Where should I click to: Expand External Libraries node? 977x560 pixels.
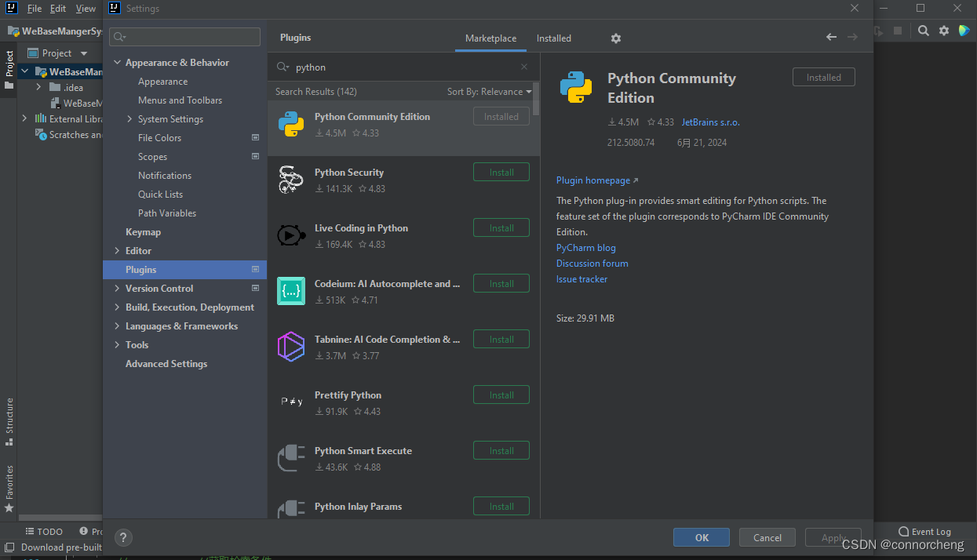click(x=24, y=118)
